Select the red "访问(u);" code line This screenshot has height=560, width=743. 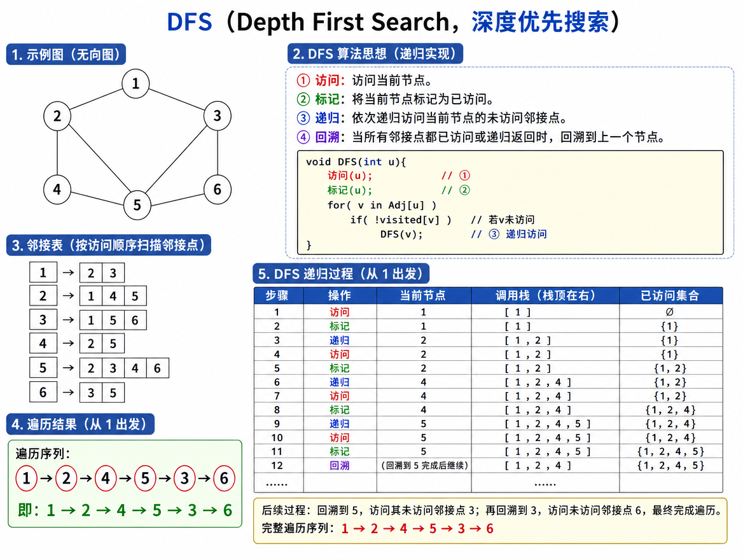click(350, 176)
